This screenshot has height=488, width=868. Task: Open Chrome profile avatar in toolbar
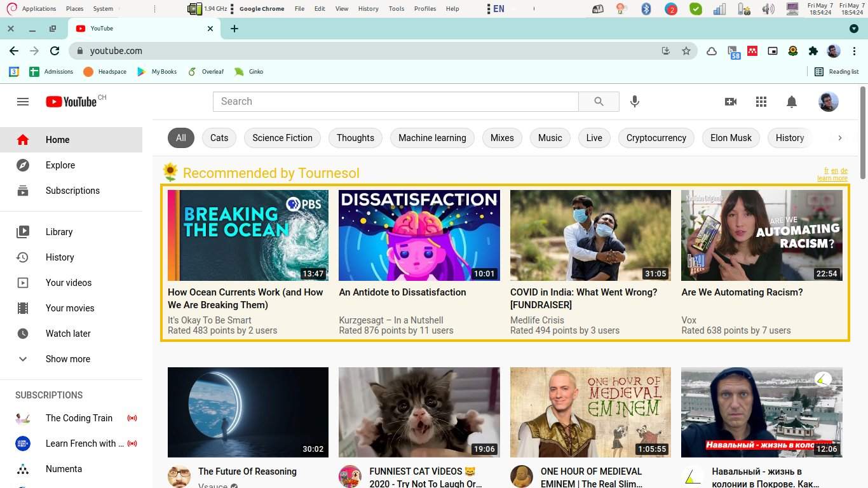834,51
